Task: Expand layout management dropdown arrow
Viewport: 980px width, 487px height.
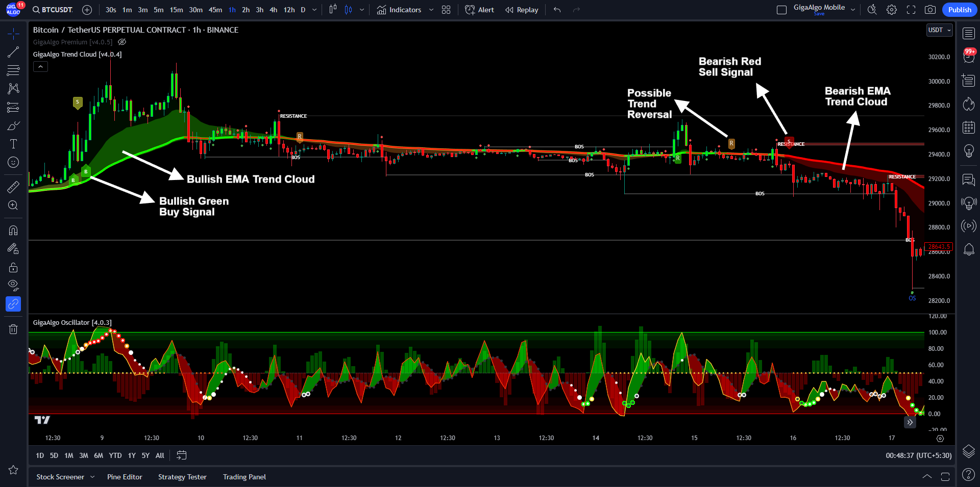Action: tap(853, 10)
